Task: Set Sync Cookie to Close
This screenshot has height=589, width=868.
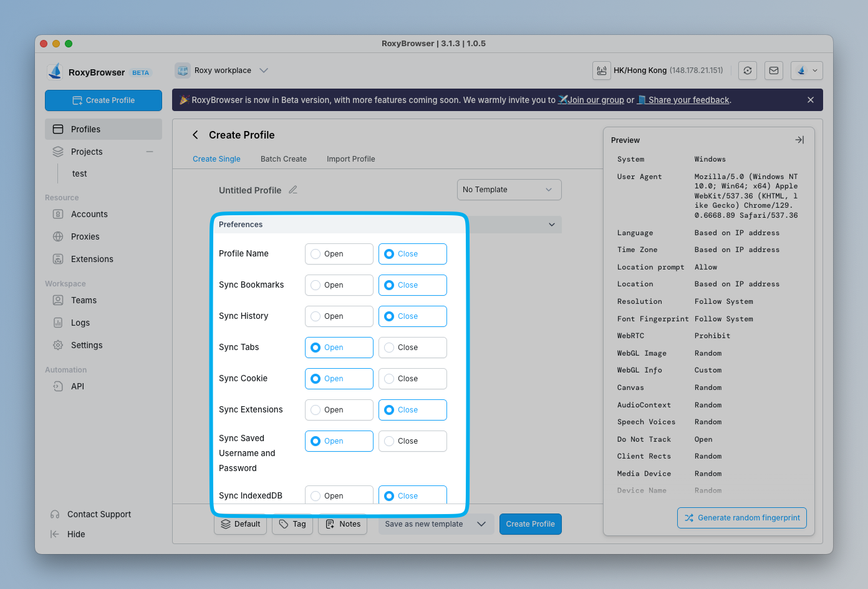Action: pyautogui.click(x=412, y=379)
